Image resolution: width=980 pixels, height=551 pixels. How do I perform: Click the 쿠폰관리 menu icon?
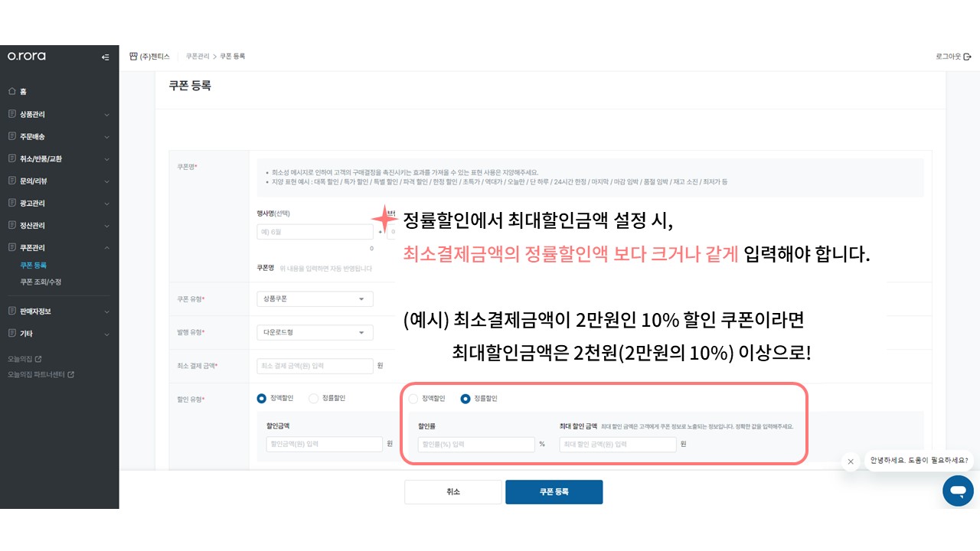(x=11, y=247)
